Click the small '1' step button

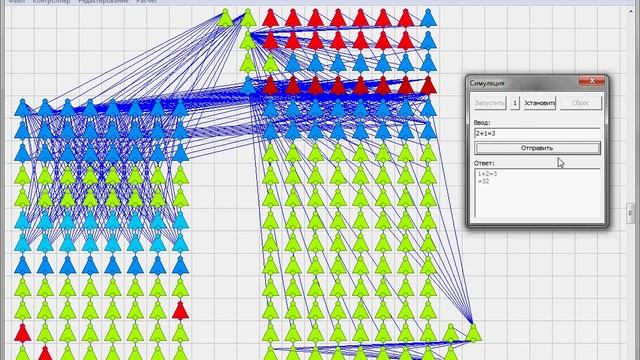[x=515, y=103]
